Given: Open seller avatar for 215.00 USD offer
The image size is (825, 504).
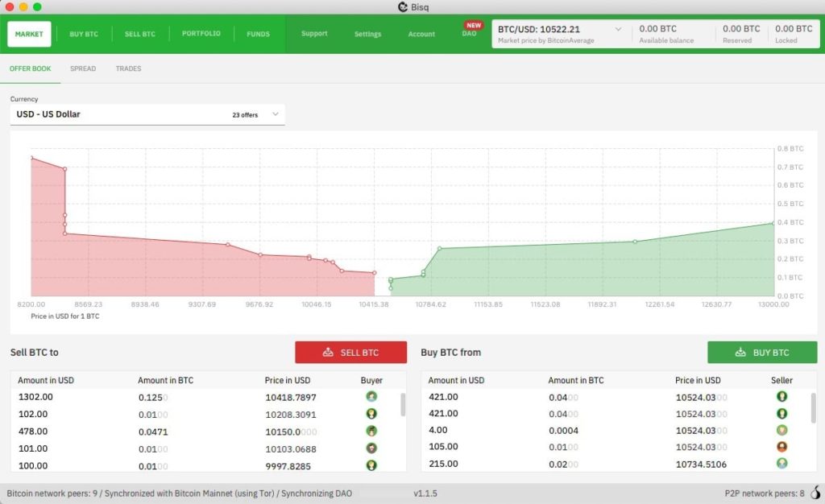Looking at the screenshot, I should pos(781,463).
